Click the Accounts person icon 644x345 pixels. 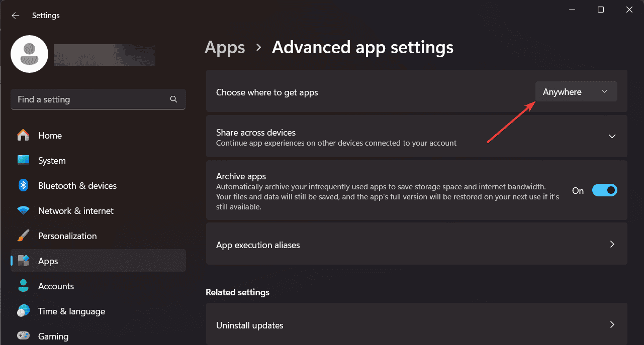tap(23, 286)
